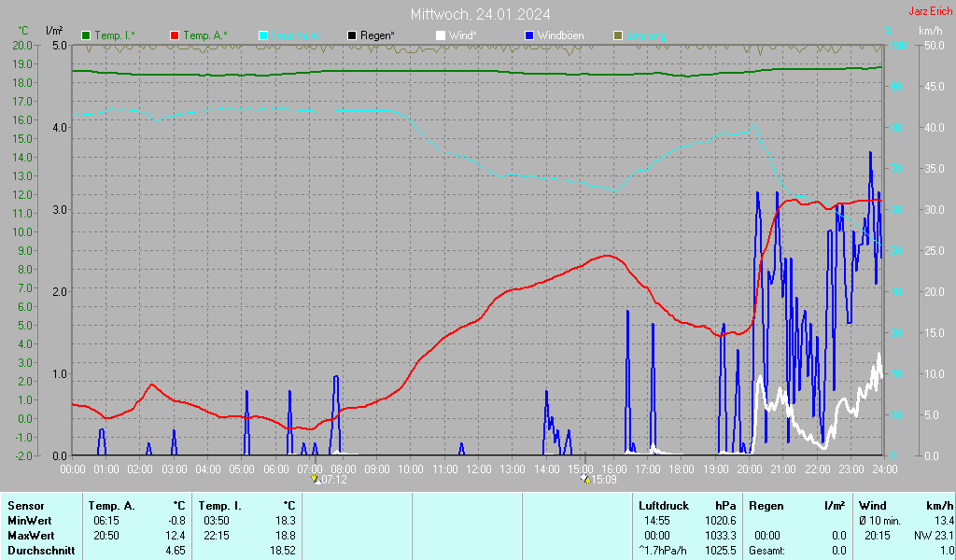Click the 10-minute wind average '13.4'
Image resolution: width=956 pixels, height=560 pixels.
point(944,521)
